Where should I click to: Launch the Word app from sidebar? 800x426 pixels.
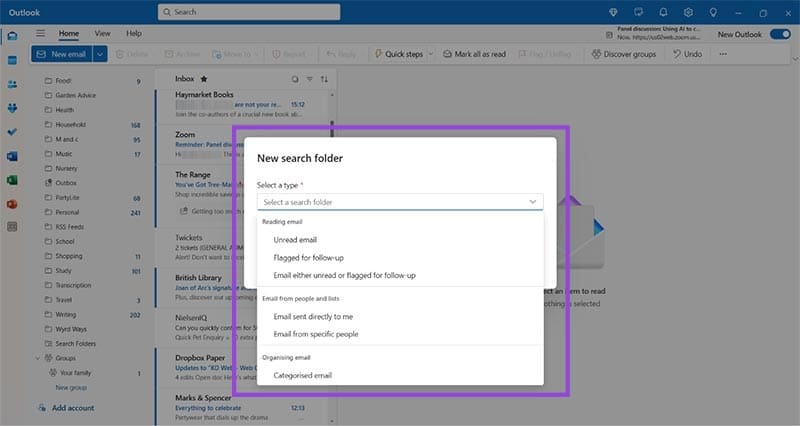coord(12,156)
